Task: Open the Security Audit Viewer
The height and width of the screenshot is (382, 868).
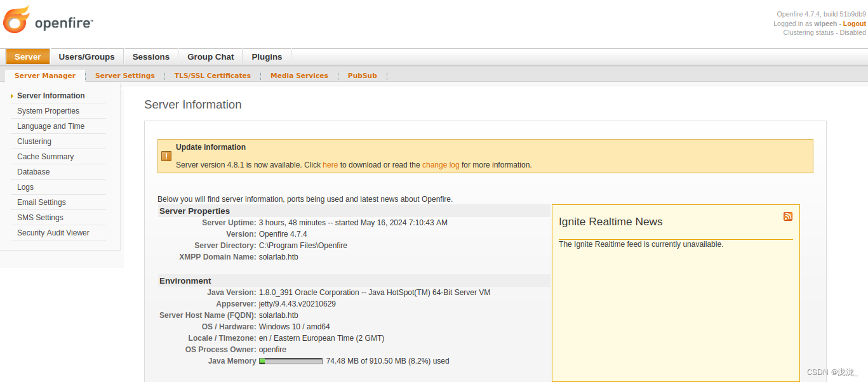Action: [x=53, y=233]
